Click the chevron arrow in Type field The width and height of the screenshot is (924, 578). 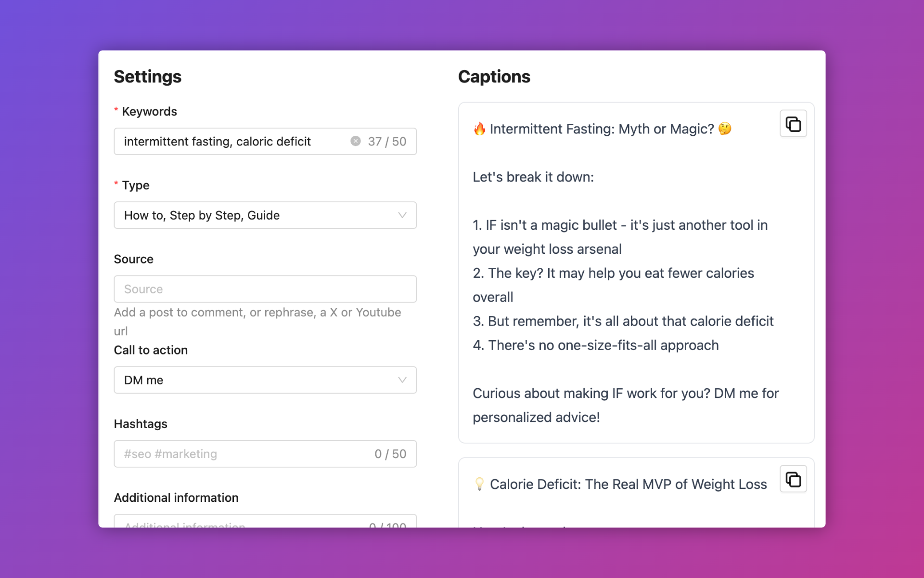pyautogui.click(x=402, y=215)
